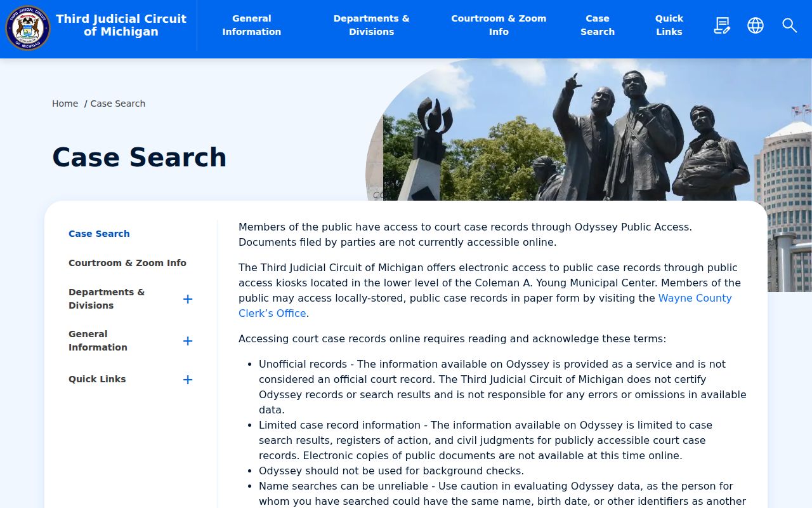Screen dimensions: 812x508
Task: Click the court seal logo
Action: point(28,27)
